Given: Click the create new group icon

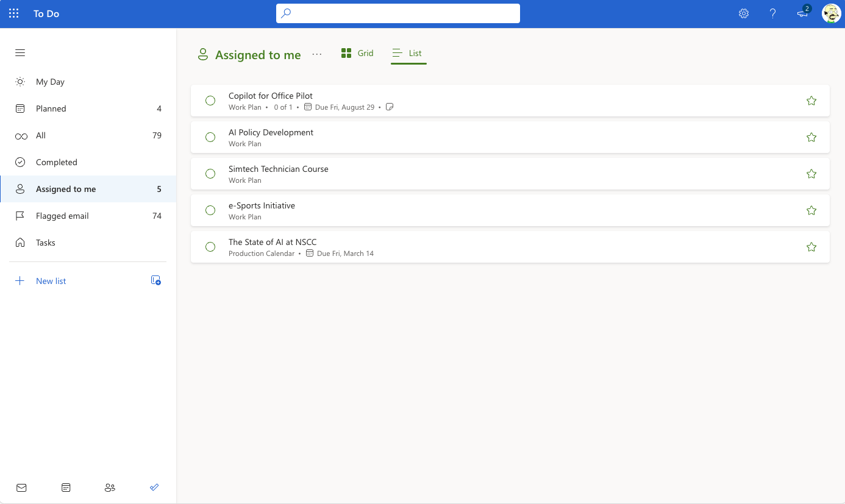Looking at the screenshot, I should (156, 280).
